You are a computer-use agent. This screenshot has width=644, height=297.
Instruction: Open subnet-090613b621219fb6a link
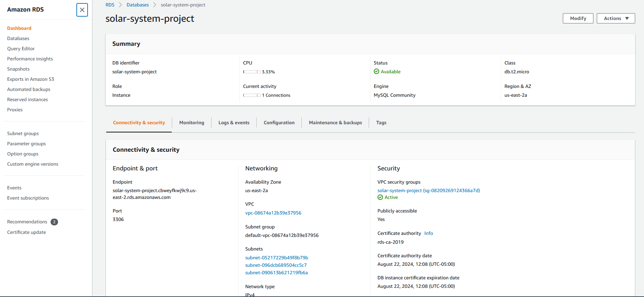click(277, 273)
